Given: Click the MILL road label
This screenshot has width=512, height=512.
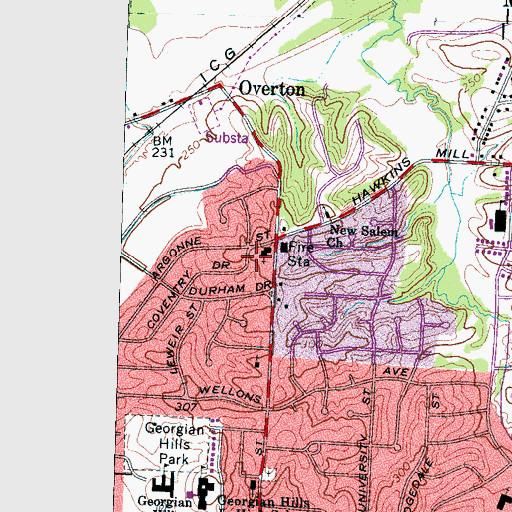Looking at the screenshot, I should tap(453, 154).
